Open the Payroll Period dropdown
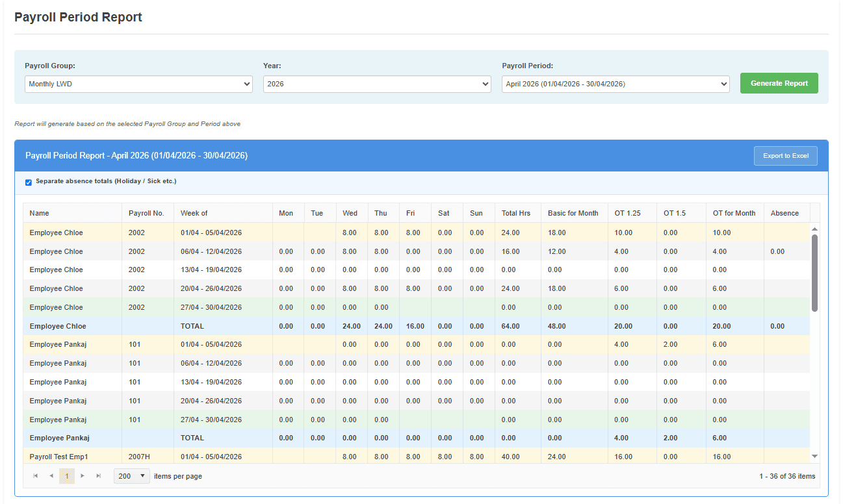Viewport: 843px width, 504px height. pos(616,84)
